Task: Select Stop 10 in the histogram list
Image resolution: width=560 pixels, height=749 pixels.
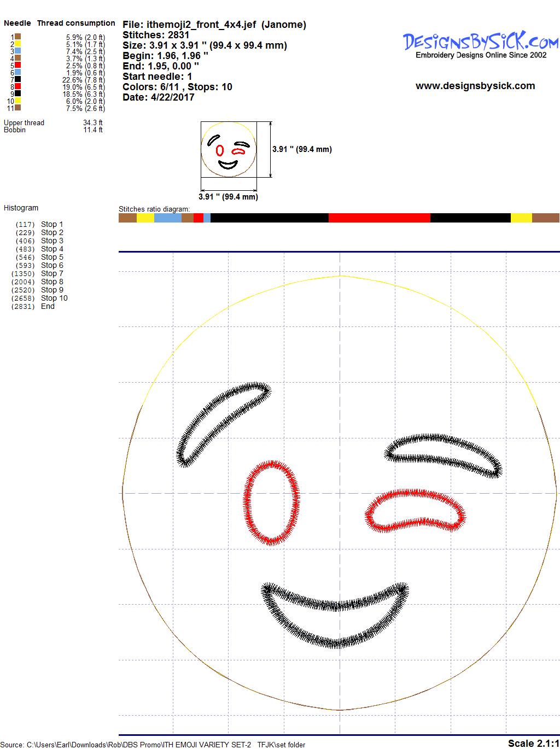Action: [54, 298]
